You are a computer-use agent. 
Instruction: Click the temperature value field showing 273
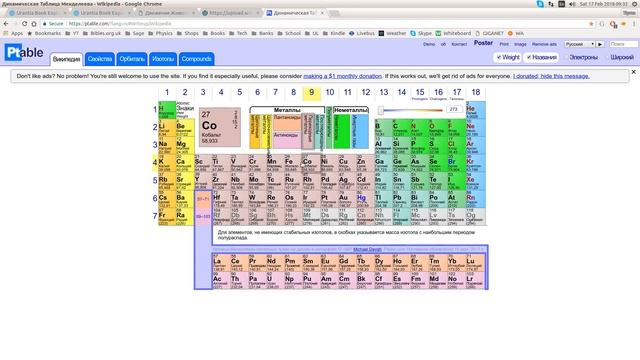tap(454, 109)
